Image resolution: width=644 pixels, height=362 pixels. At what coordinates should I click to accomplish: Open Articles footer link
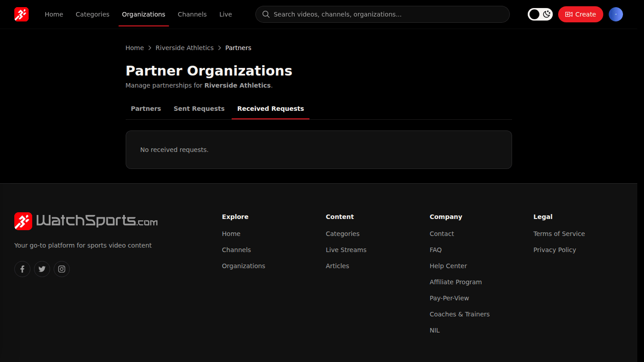[x=338, y=266]
